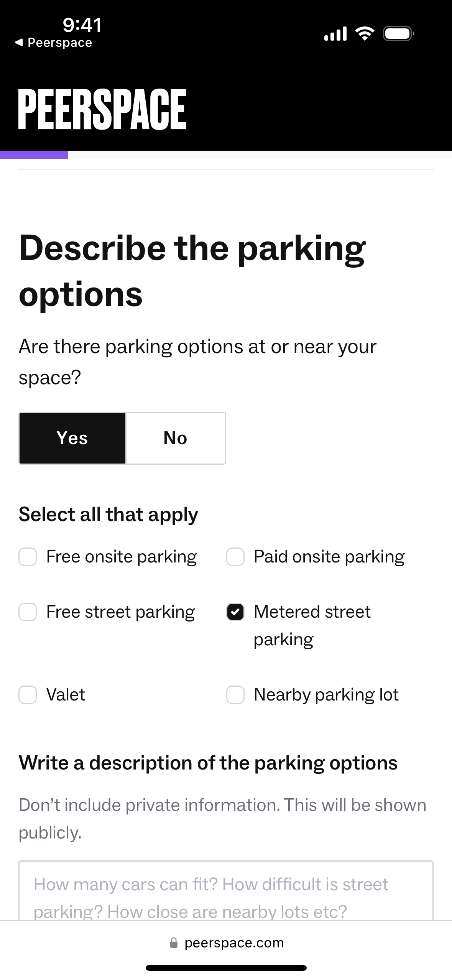This screenshot has width=452, height=980.
Task: Click the parking description text field
Action: click(x=226, y=893)
